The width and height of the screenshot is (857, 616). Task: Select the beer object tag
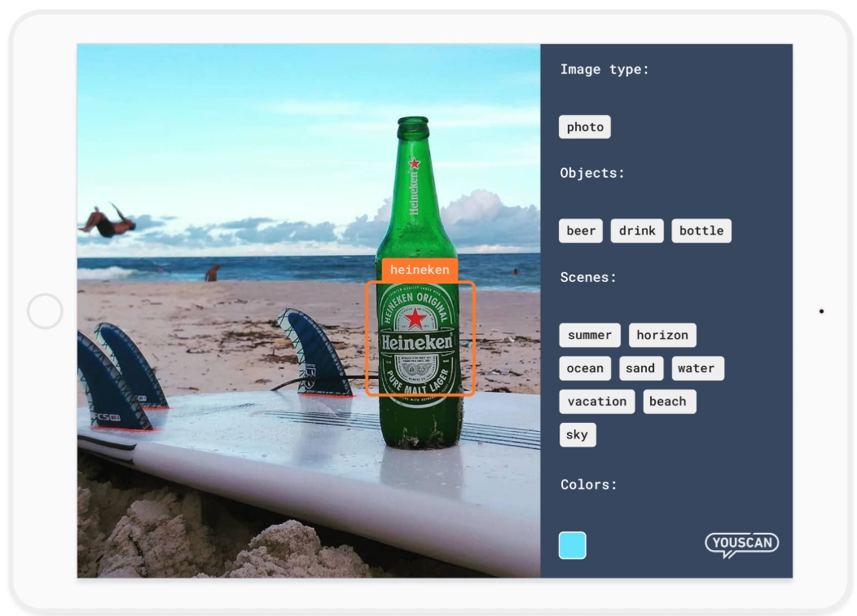[581, 231]
